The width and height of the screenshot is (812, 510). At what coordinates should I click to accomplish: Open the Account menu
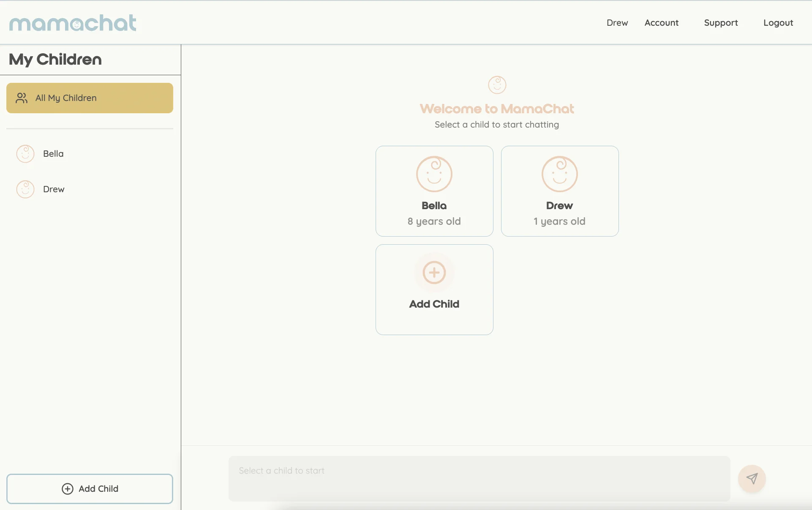(x=661, y=23)
